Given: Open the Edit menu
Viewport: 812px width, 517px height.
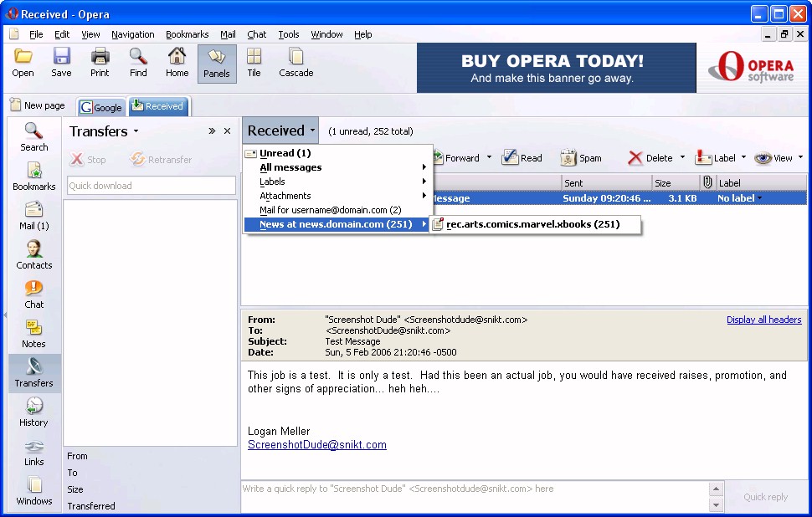Looking at the screenshot, I should (62, 34).
